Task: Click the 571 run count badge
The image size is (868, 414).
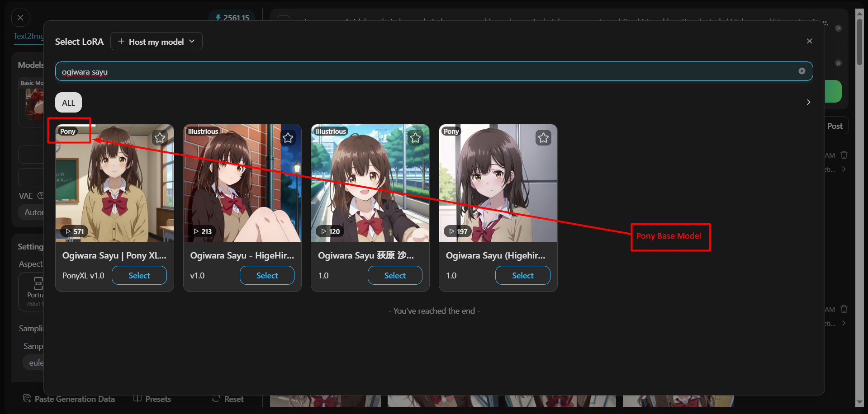Action: click(74, 231)
